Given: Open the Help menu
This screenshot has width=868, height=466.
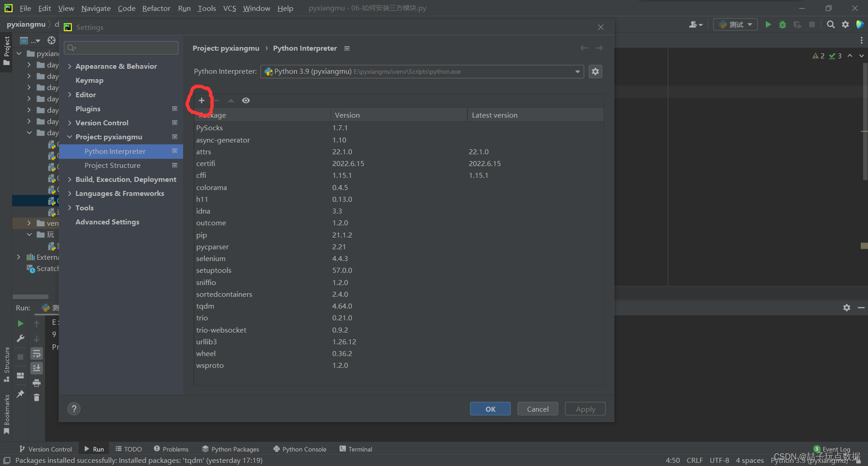Looking at the screenshot, I should pos(285,8).
